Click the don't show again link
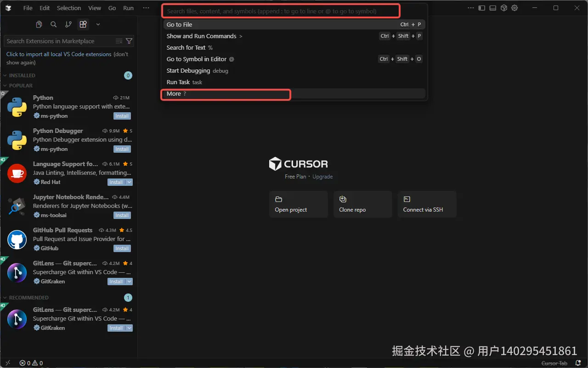Screen dimensions: 588x368 [x=68, y=58]
